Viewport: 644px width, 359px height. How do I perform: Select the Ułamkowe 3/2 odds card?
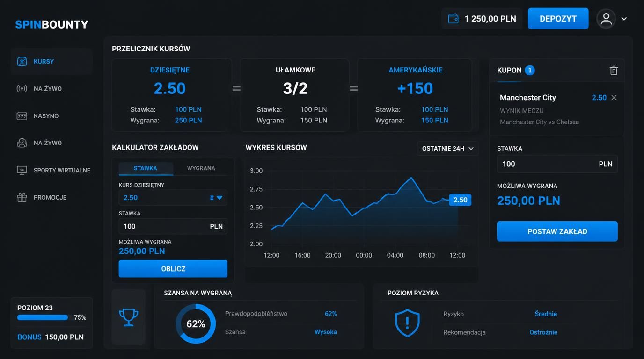click(x=294, y=95)
